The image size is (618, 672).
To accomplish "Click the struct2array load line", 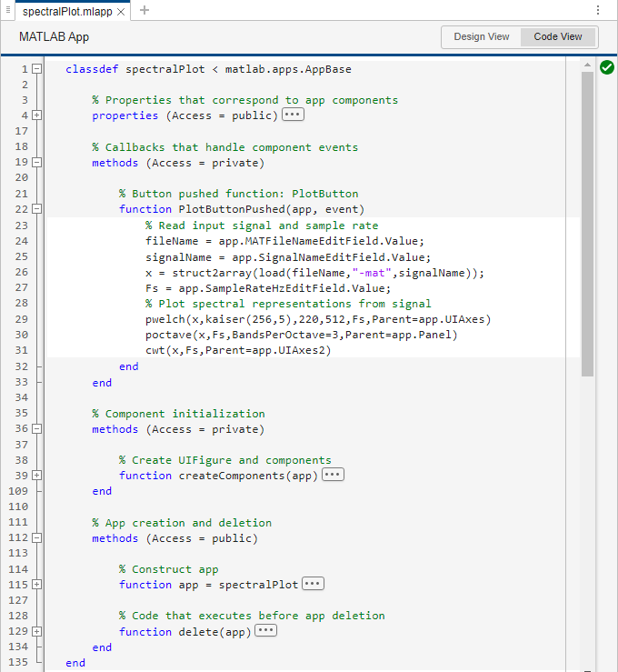I will 314,273.
